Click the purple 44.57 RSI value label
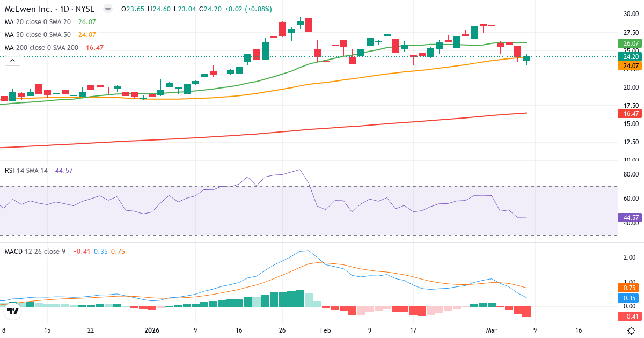 pos(629,218)
